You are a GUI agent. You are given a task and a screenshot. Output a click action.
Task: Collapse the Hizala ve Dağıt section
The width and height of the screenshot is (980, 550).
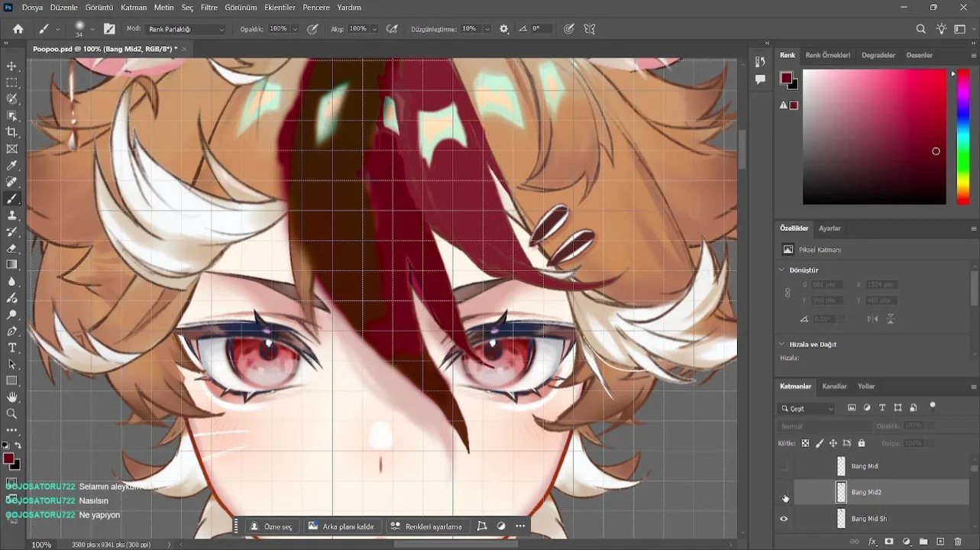click(781, 345)
